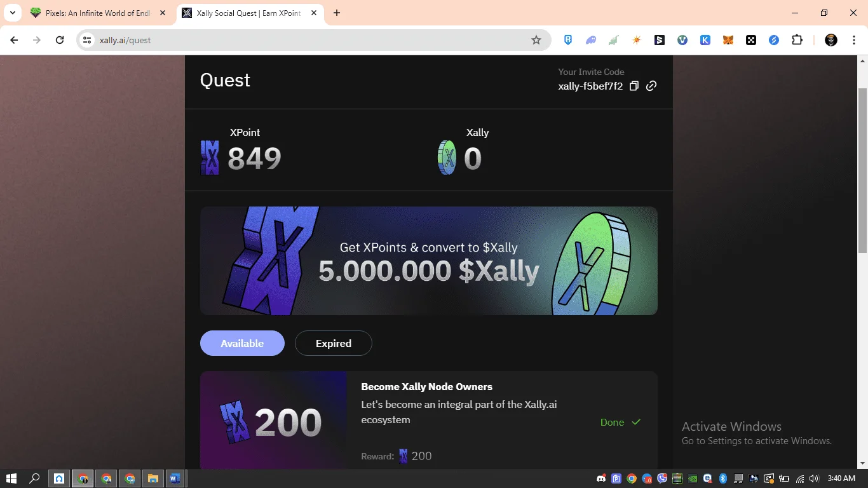Check the battery status tray icon
The height and width of the screenshot is (488, 868).
pos(784,478)
